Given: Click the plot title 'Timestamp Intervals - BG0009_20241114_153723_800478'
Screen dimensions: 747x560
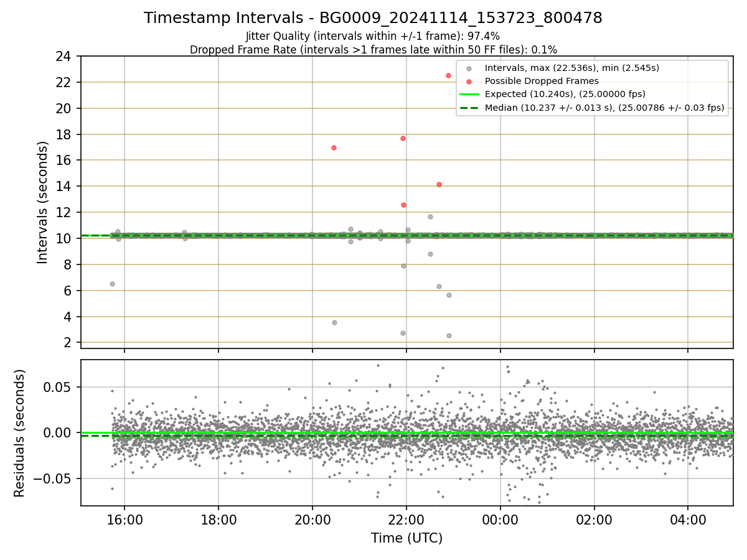Looking at the screenshot, I should point(373,18).
